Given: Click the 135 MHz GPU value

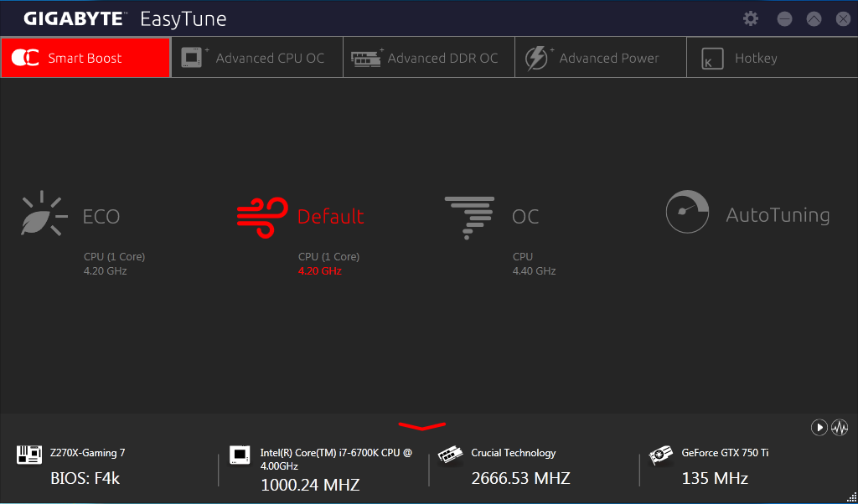Looking at the screenshot, I should coord(715,478).
